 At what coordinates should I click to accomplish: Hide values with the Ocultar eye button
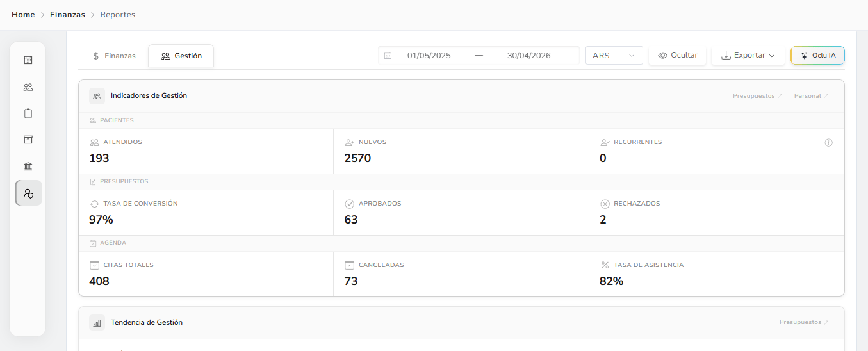pos(678,56)
